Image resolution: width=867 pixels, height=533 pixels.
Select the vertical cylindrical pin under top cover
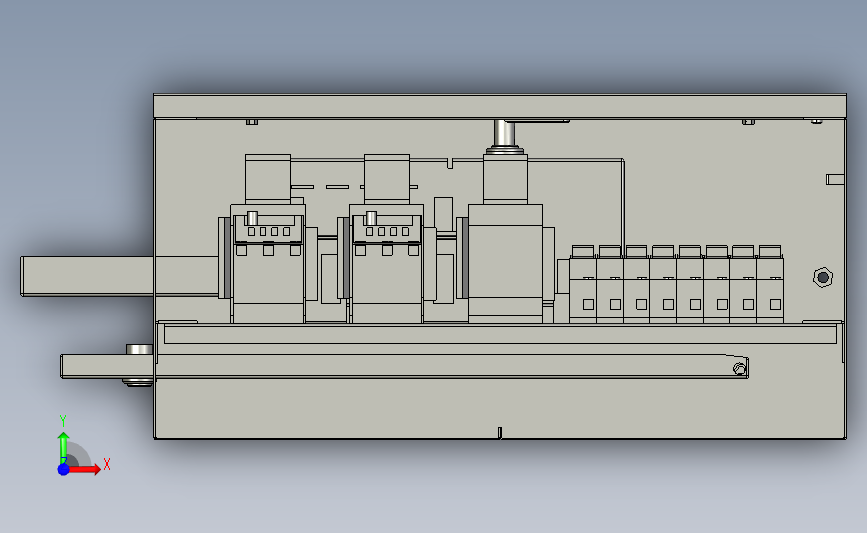click(x=504, y=133)
